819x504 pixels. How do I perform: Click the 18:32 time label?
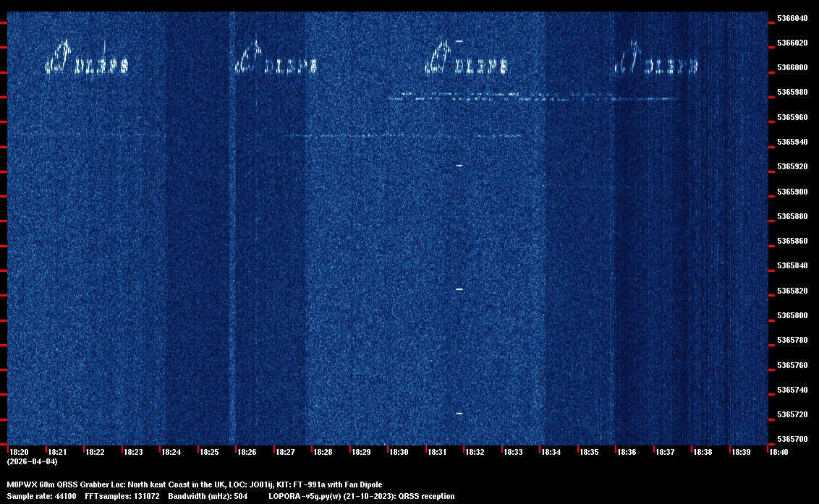point(475,452)
